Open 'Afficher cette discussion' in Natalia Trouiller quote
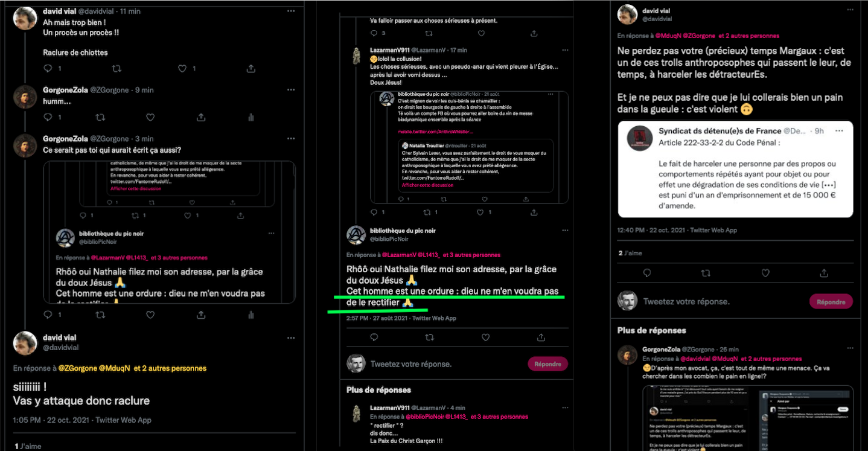 428,185
